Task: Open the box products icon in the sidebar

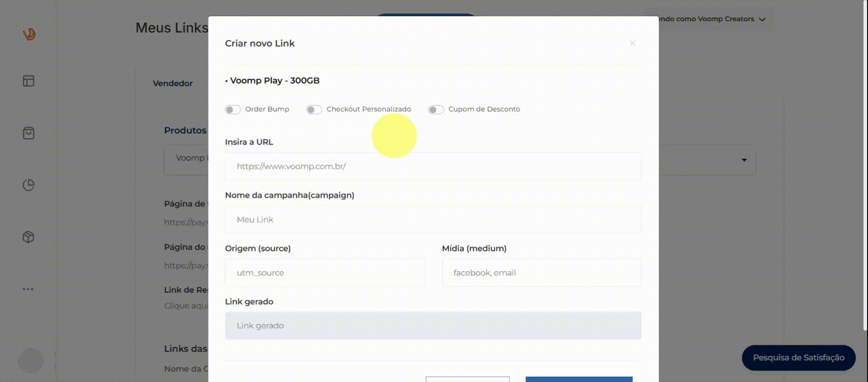Action: pyautogui.click(x=28, y=237)
